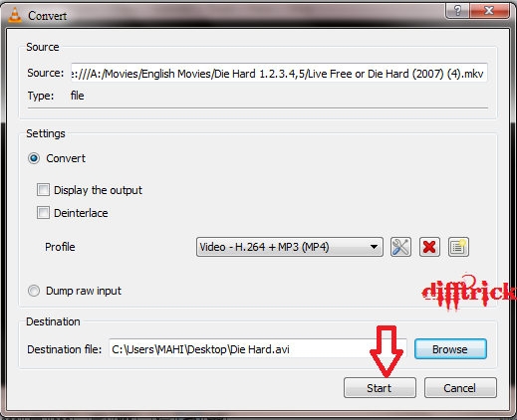Click the Source path text field
Viewport: 517px width, 420px height.
(x=279, y=73)
